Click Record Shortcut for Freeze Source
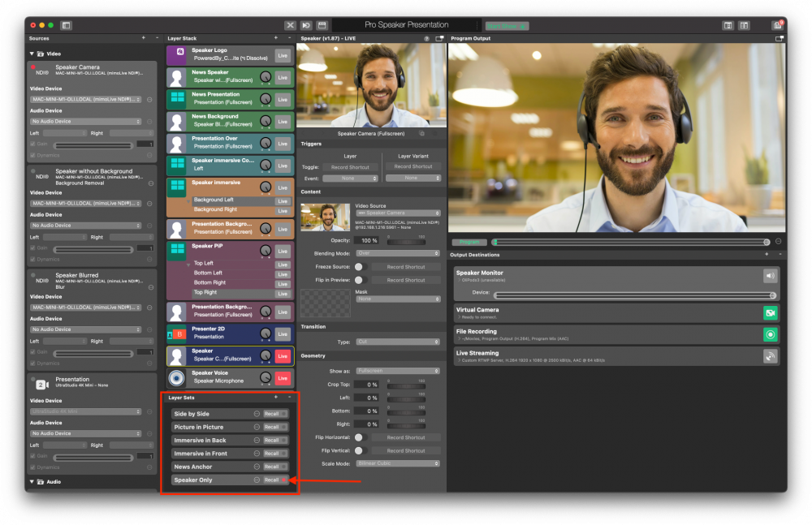This screenshot has height=525, width=812. tap(406, 267)
